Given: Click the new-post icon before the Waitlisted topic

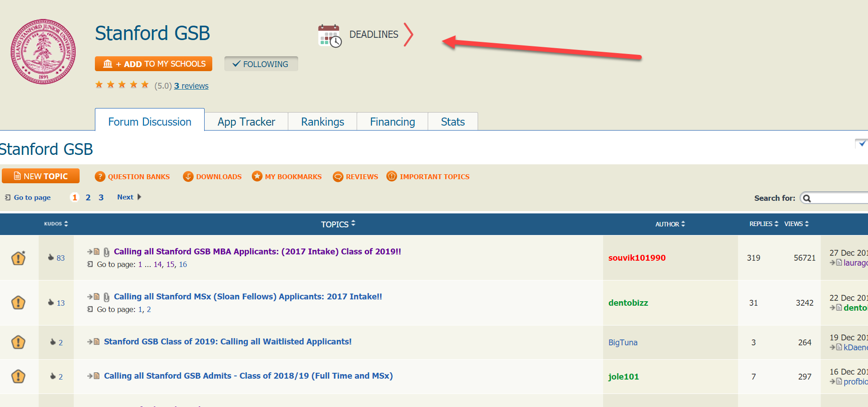Looking at the screenshot, I should 94,342.
